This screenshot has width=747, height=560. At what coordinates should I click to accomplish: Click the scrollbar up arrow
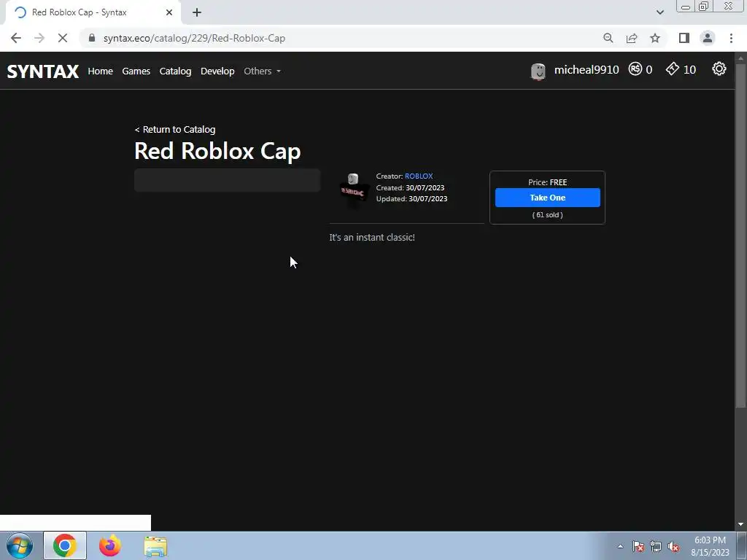(x=740, y=58)
